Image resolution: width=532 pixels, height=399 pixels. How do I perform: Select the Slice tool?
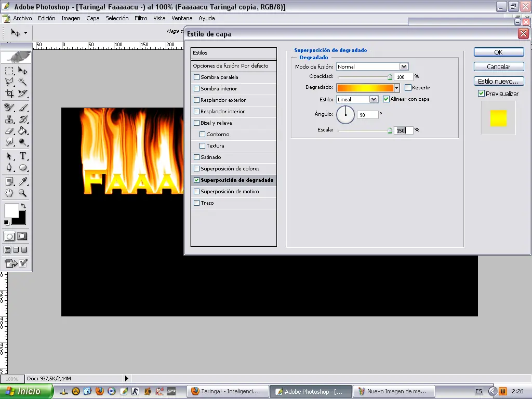pos(23,94)
